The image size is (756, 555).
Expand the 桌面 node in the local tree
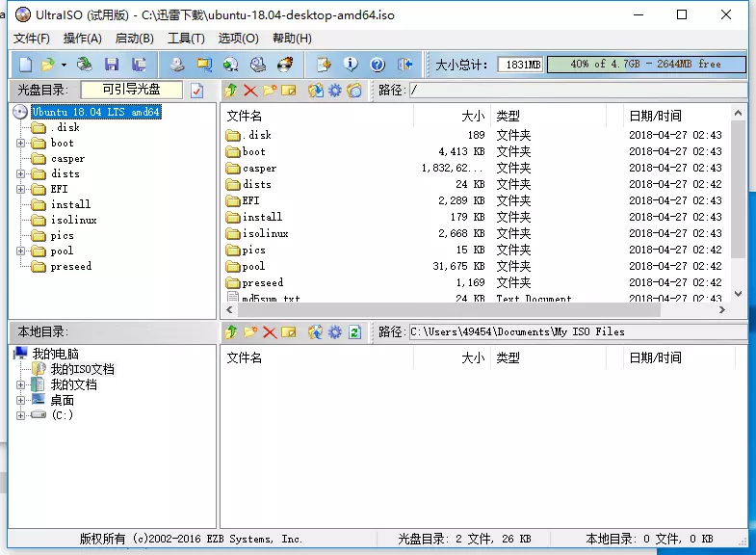20,400
